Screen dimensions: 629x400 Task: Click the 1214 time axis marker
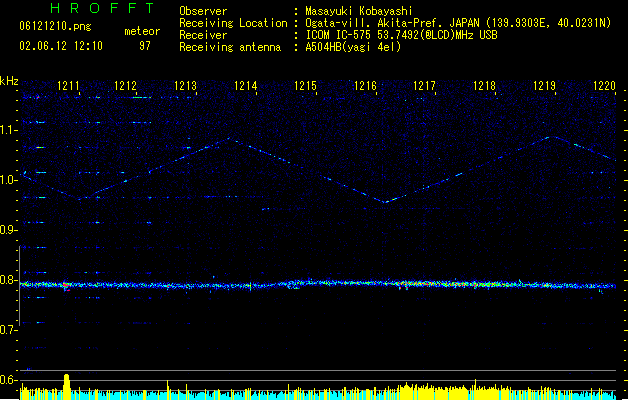click(x=246, y=86)
